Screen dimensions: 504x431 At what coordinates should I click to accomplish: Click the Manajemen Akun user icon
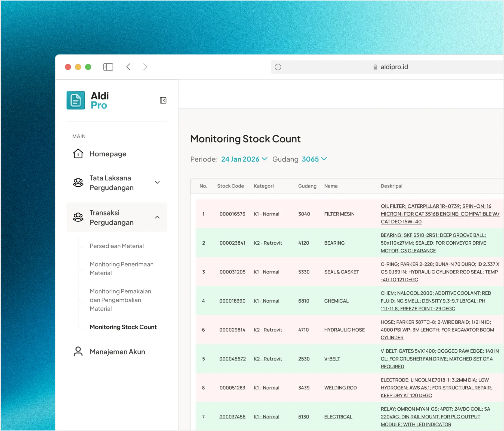pos(78,352)
